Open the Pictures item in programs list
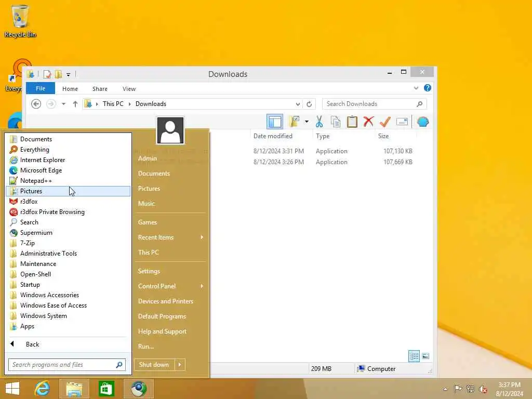 (68, 191)
